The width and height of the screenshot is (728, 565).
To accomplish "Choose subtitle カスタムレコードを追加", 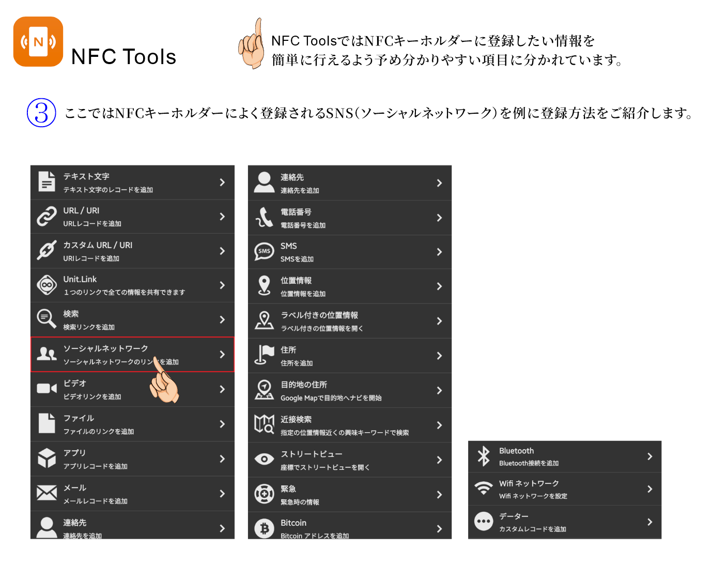I will [533, 529].
